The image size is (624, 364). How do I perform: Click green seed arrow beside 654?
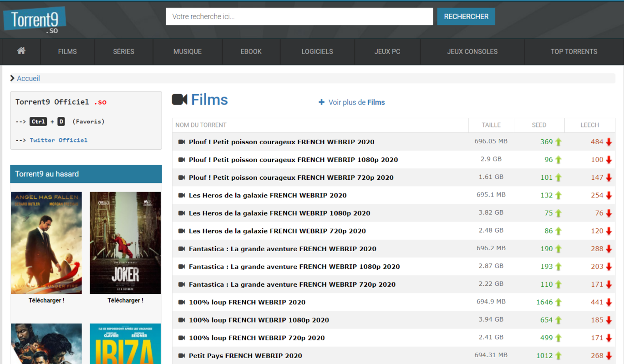point(558,320)
